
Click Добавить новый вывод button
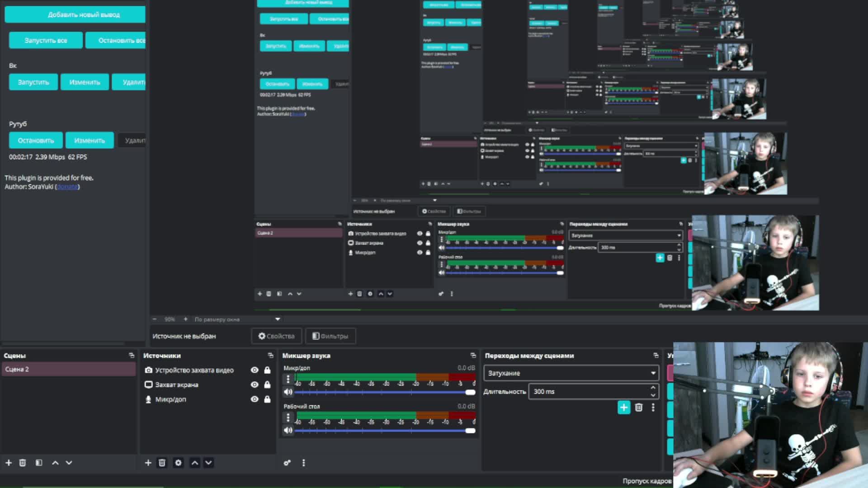75,14
